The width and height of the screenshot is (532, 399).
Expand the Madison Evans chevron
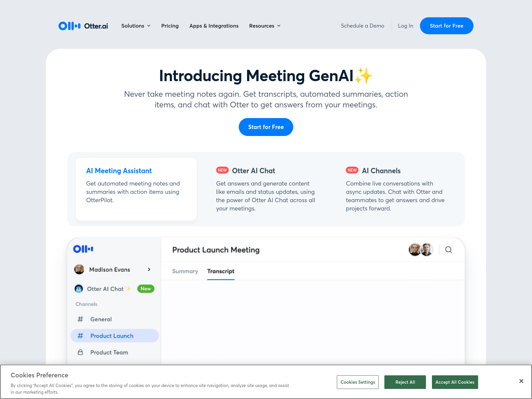coord(149,269)
